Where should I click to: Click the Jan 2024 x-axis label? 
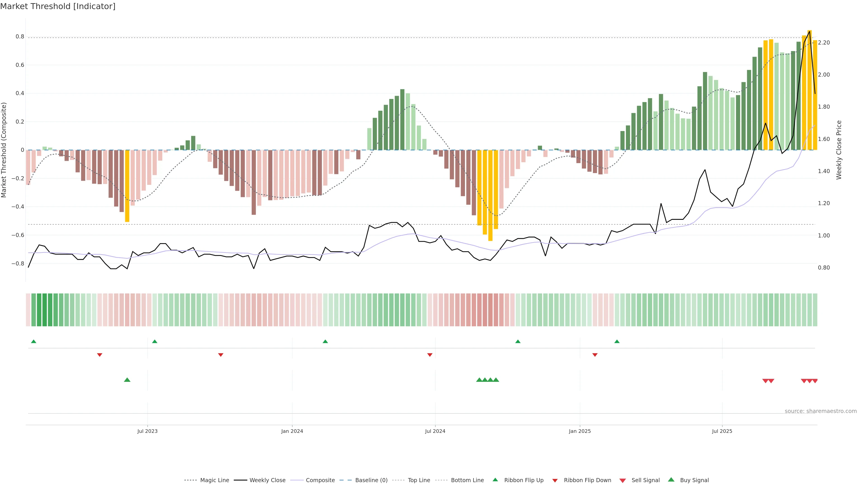click(x=292, y=431)
